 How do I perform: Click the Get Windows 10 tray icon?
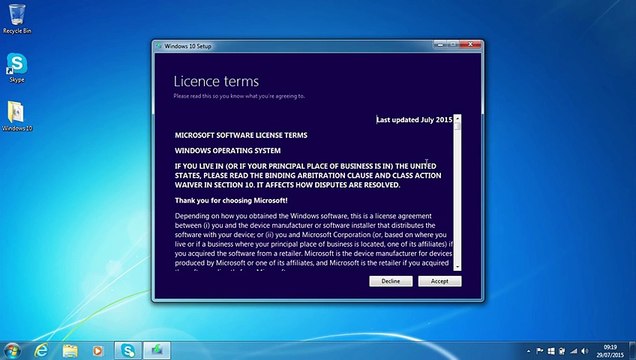click(551, 351)
